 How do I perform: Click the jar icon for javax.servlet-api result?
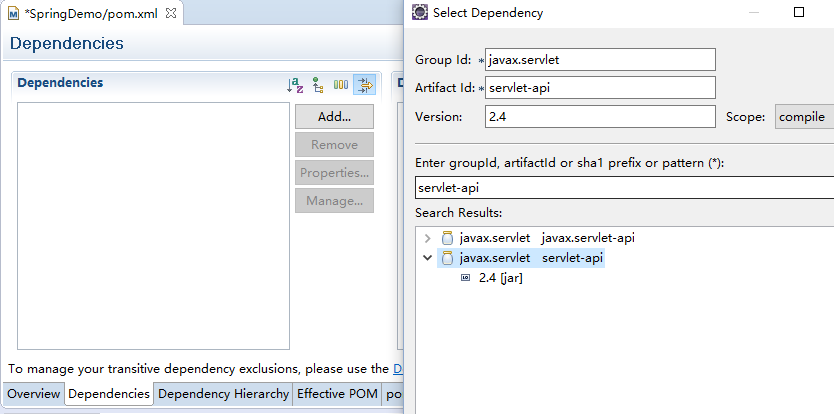click(447, 238)
